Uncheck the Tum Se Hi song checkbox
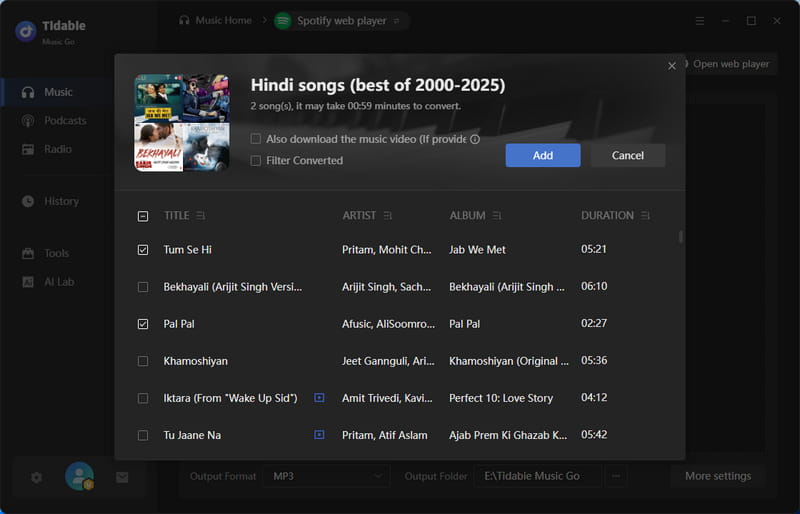Image resolution: width=800 pixels, height=514 pixels. click(x=143, y=250)
